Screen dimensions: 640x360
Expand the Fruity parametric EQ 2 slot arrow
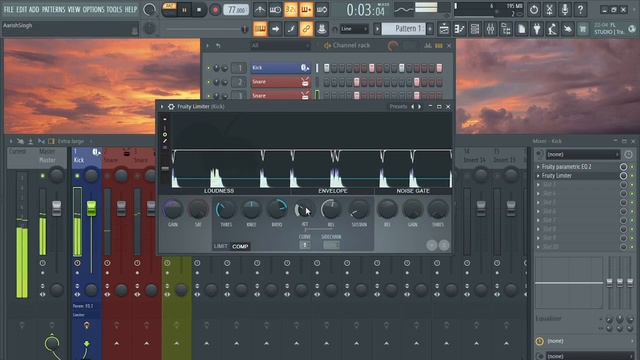[x=538, y=167]
